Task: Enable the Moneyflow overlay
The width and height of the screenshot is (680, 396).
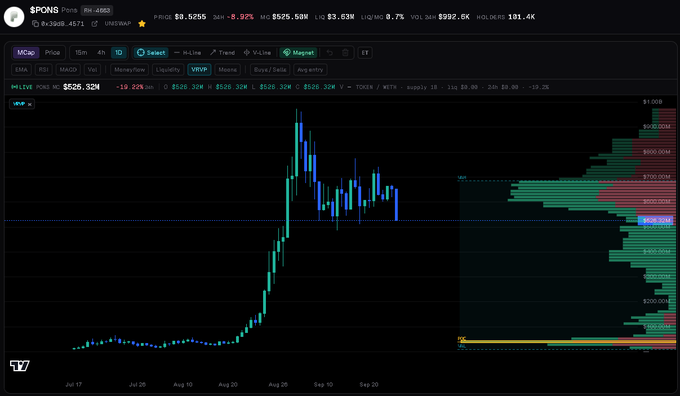Action: (x=129, y=69)
